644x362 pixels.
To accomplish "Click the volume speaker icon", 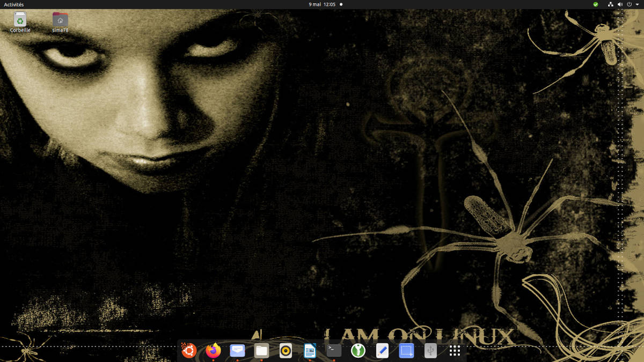I will pos(620,4).
